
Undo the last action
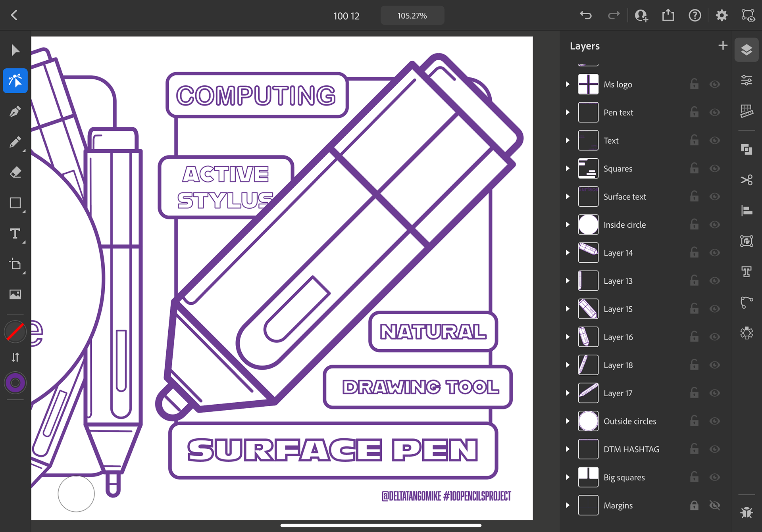click(x=586, y=15)
